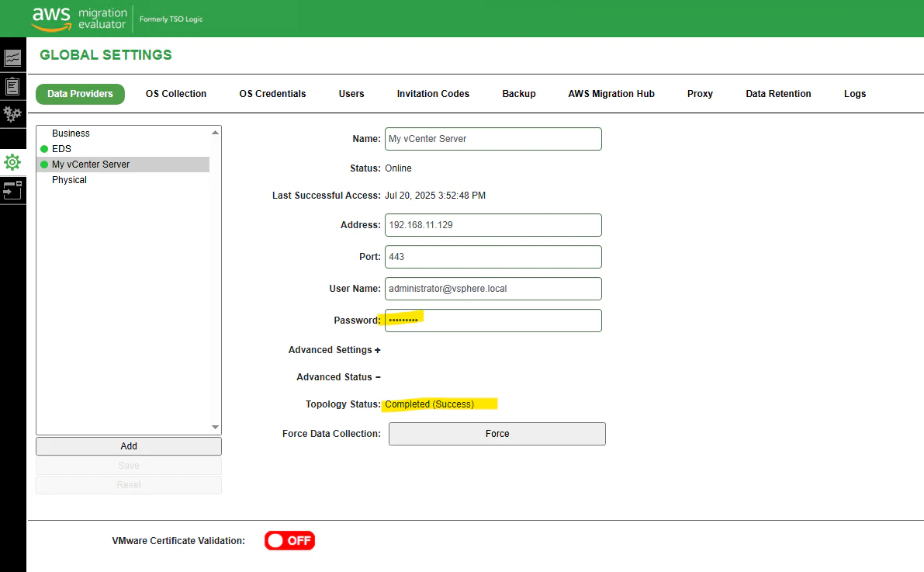Click the Force data collection button
924x572 pixels.
[x=497, y=434]
